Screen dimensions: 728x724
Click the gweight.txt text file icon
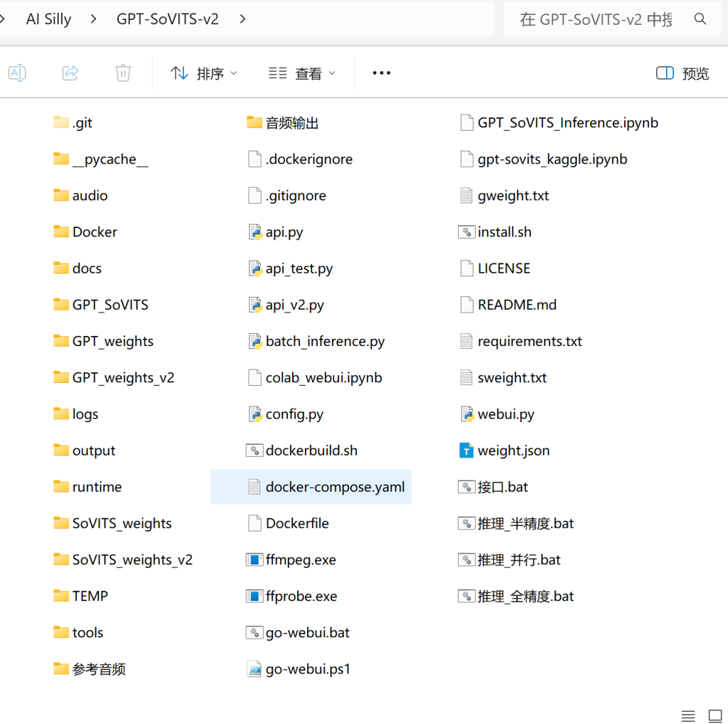[x=466, y=195]
